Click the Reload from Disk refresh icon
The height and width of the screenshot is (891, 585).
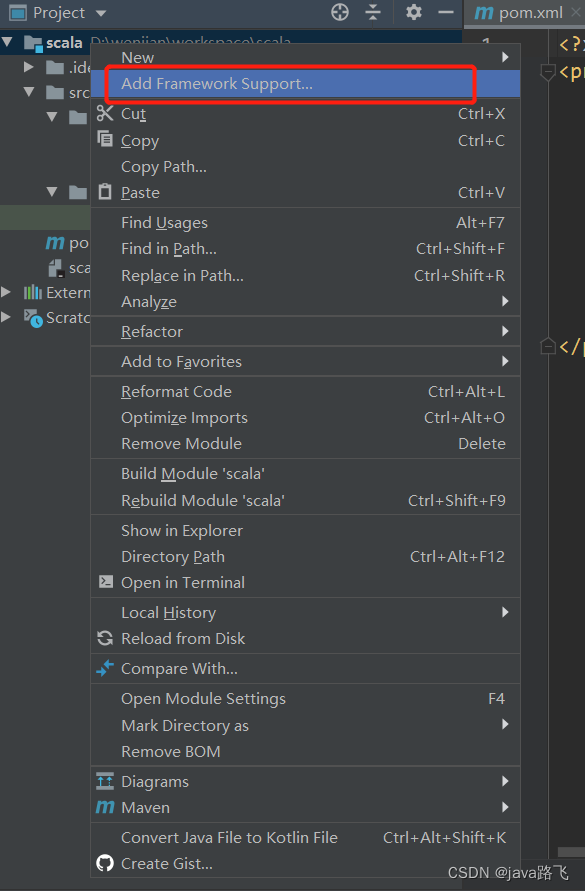(x=105, y=638)
